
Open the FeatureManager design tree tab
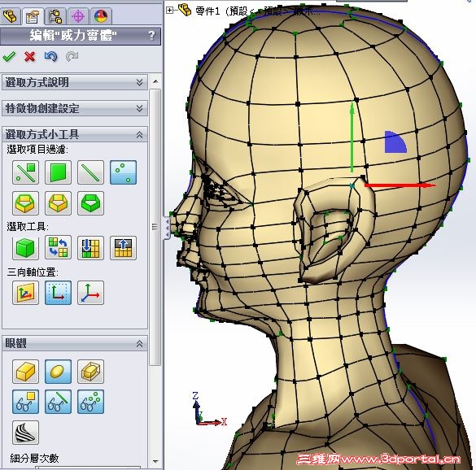11,15
